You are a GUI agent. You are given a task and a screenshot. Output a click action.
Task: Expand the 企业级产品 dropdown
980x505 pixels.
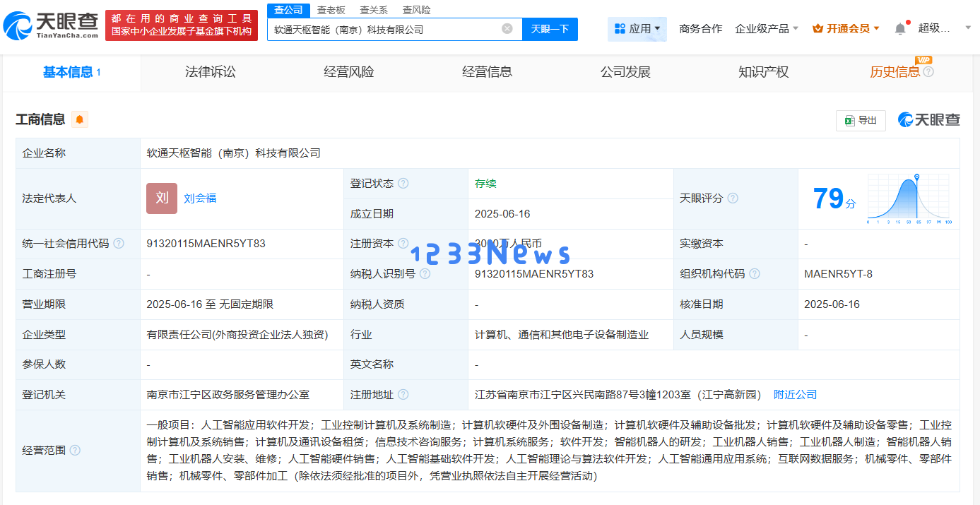pyautogui.click(x=767, y=29)
